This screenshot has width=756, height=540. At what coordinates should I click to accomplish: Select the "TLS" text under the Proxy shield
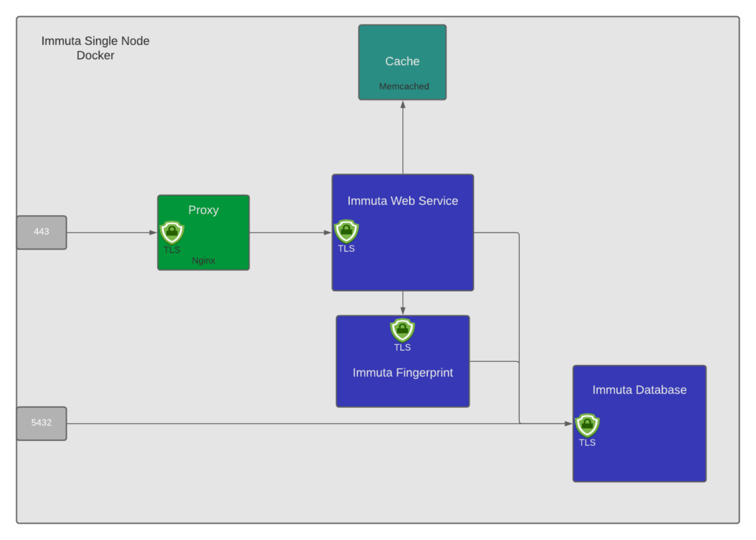click(x=172, y=250)
